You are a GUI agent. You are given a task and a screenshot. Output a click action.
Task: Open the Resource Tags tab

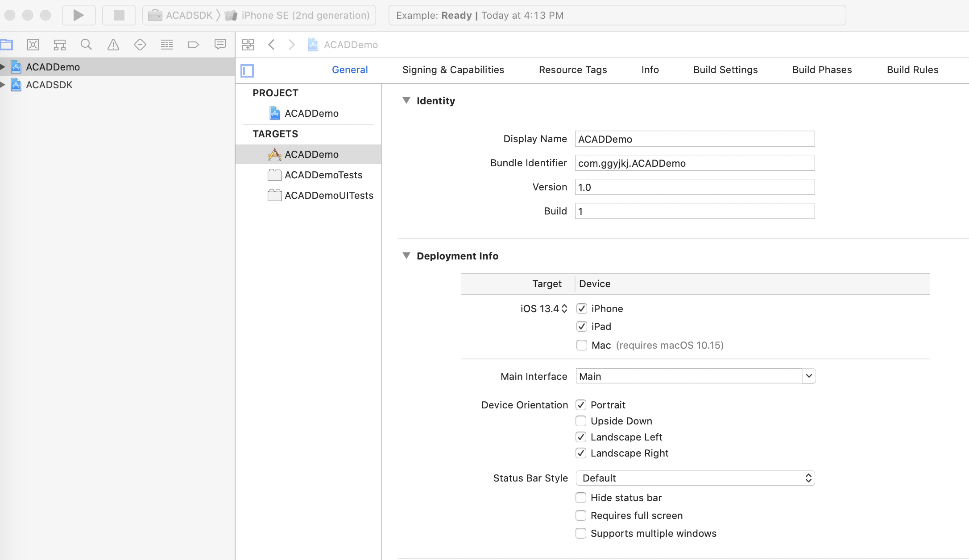pyautogui.click(x=573, y=70)
